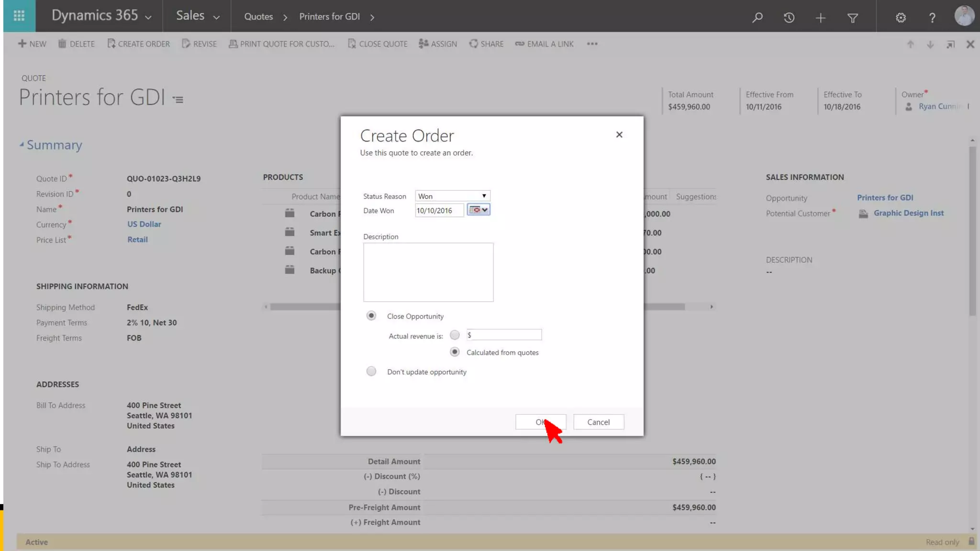Screen dimensions: 980x551
Task: Open the advanced find funnel icon
Action: (852, 18)
